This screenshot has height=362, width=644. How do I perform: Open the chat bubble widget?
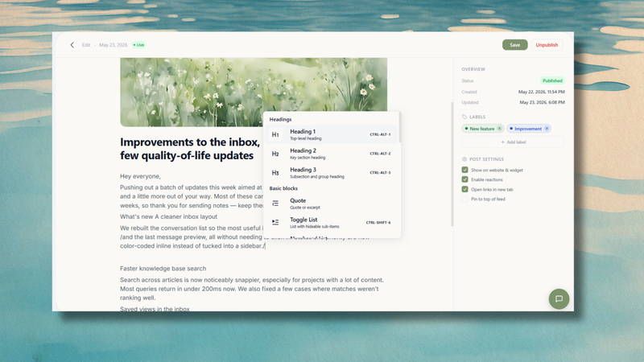pyautogui.click(x=559, y=298)
